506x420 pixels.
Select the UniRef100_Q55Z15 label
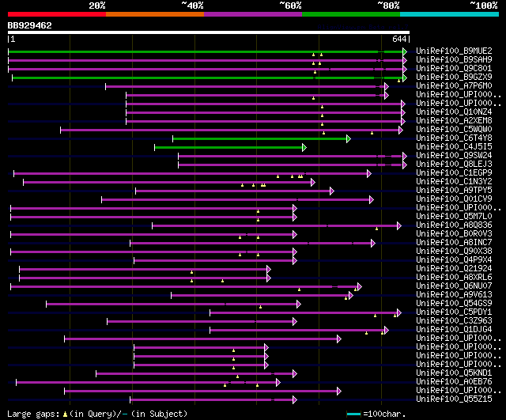[x=454, y=399]
